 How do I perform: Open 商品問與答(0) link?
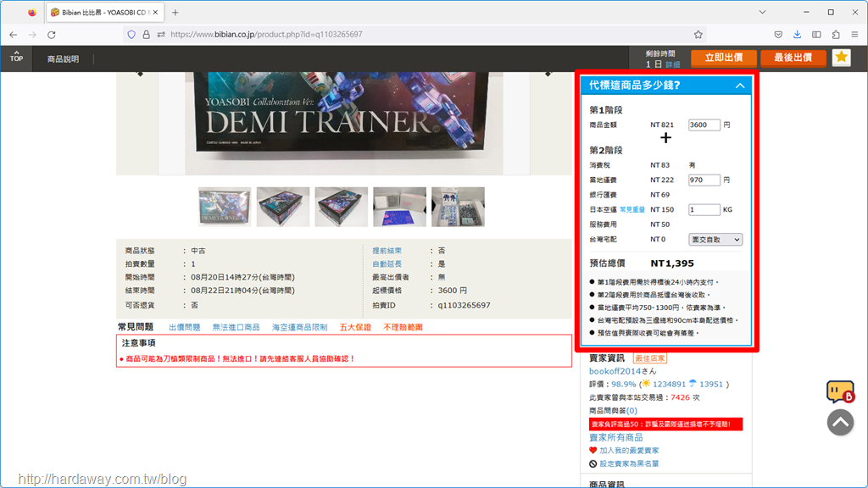[613, 411]
